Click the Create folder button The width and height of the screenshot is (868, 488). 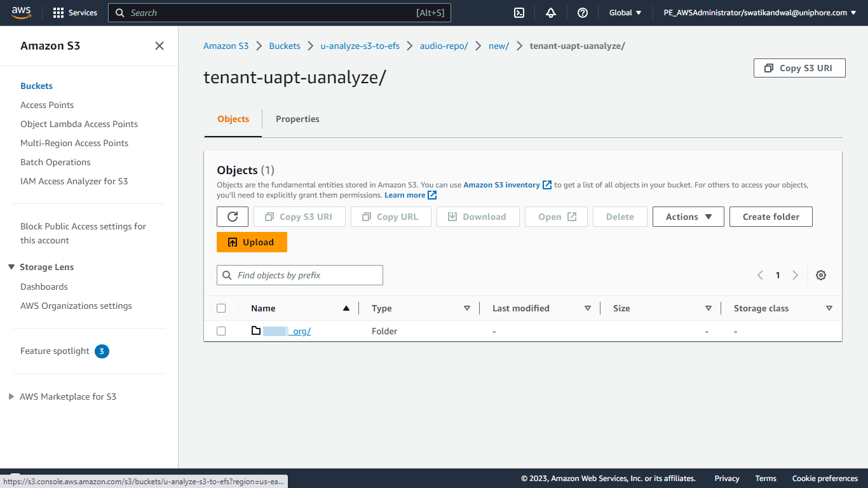[771, 217]
